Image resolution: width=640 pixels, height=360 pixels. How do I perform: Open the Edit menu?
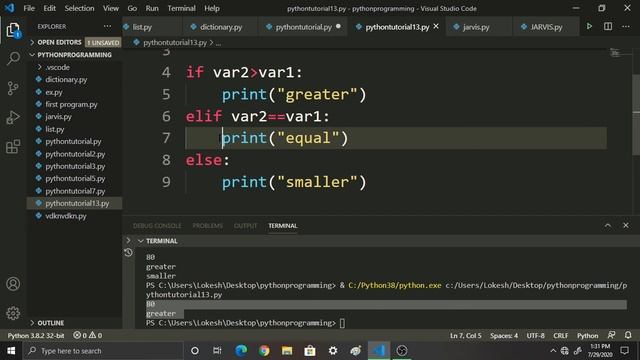[49, 8]
